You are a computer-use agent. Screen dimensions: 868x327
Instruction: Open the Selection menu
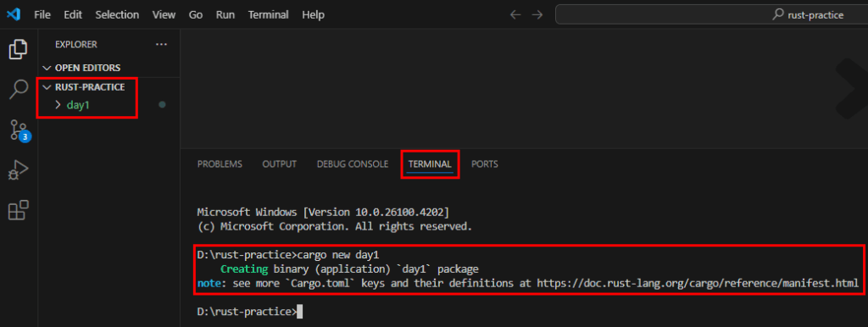point(116,15)
